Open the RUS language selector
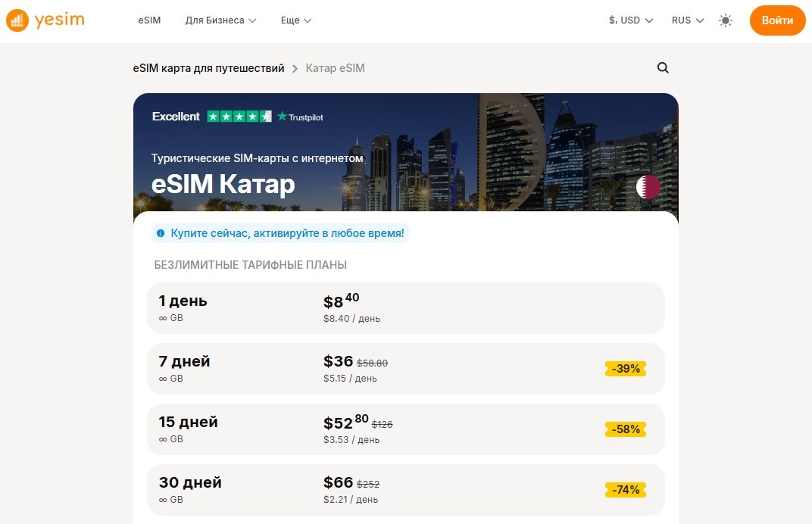 tap(686, 20)
